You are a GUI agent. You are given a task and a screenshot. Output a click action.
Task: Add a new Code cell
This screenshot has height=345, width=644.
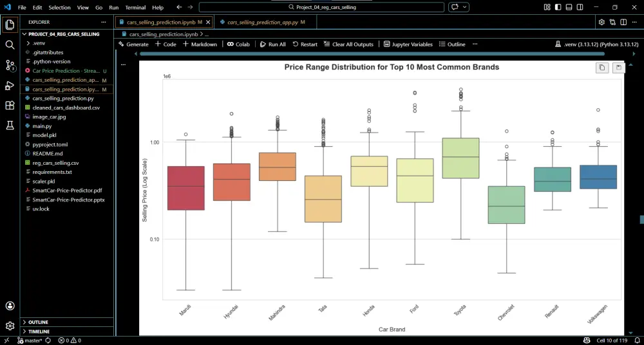coord(166,44)
